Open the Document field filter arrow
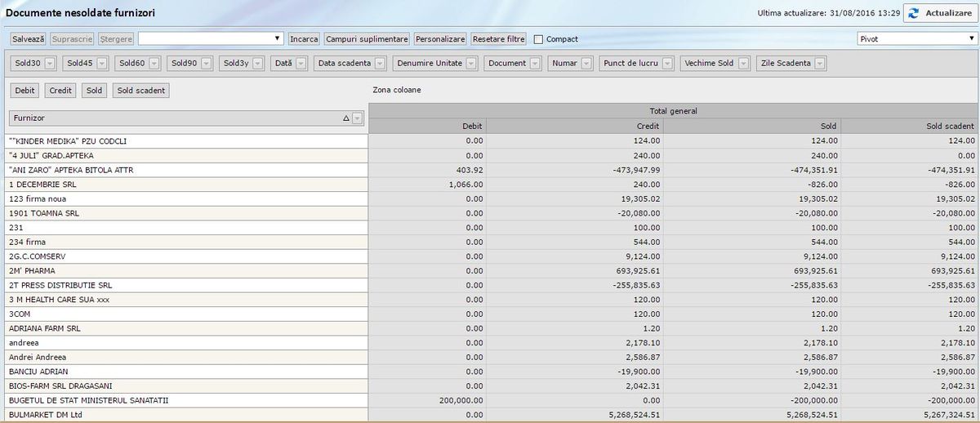 (535, 64)
